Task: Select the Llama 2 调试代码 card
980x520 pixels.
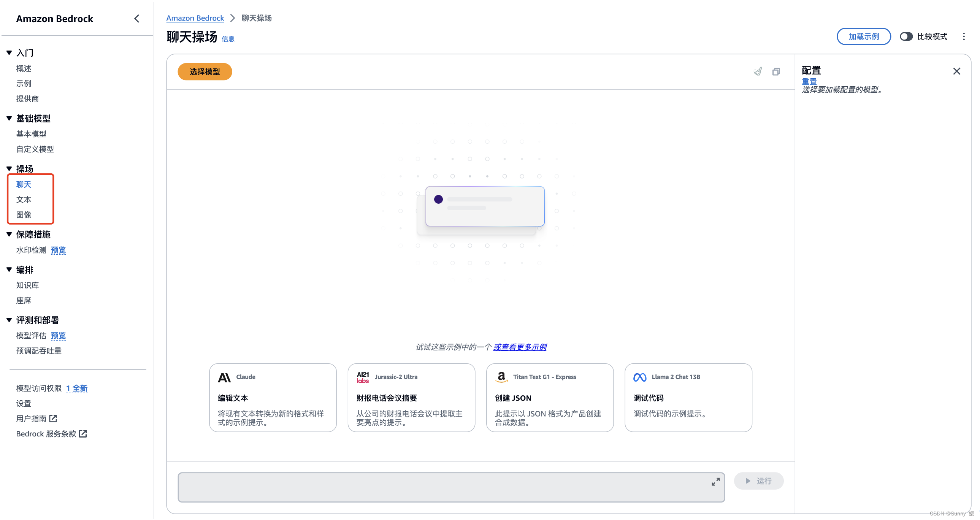Action: click(688, 398)
